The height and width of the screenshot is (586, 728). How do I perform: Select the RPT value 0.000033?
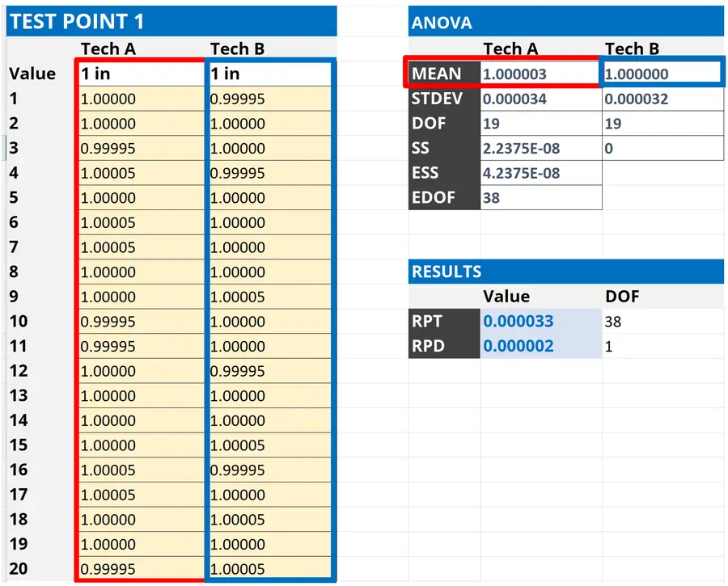click(541, 321)
